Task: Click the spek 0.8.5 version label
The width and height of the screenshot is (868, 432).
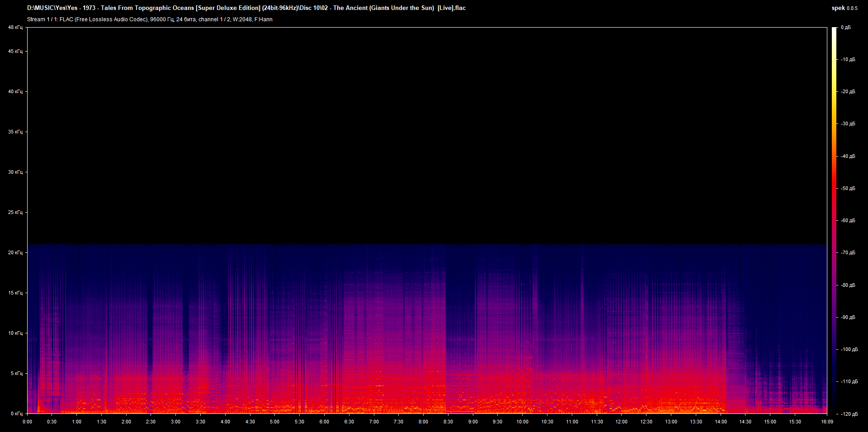Action: click(844, 8)
